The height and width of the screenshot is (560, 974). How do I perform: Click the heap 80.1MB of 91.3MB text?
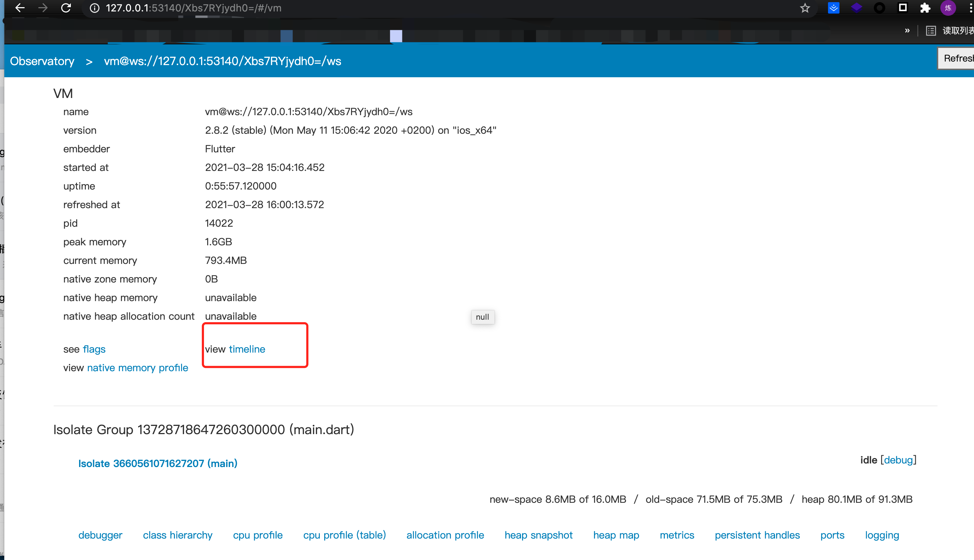pyautogui.click(x=857, y=500)
